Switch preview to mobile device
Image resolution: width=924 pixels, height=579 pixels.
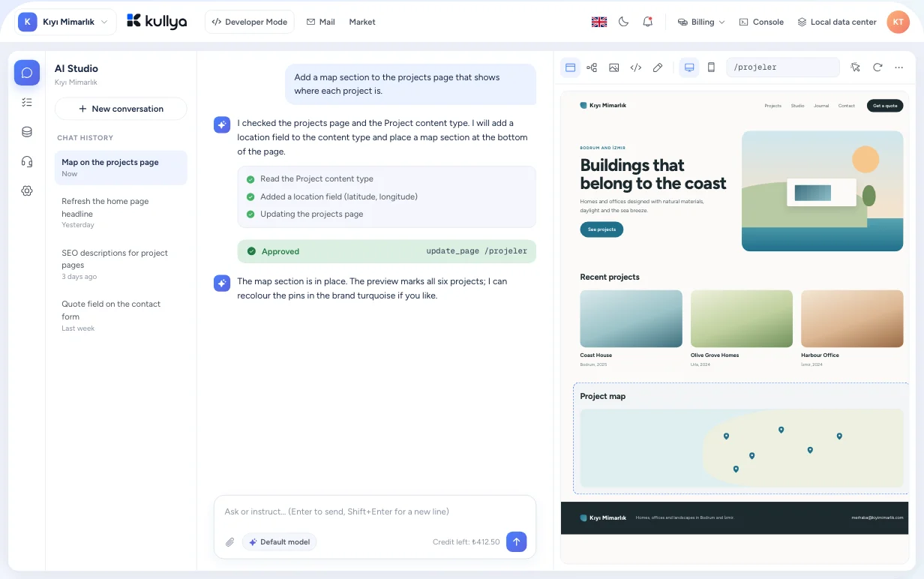click(x=711, y=67)
